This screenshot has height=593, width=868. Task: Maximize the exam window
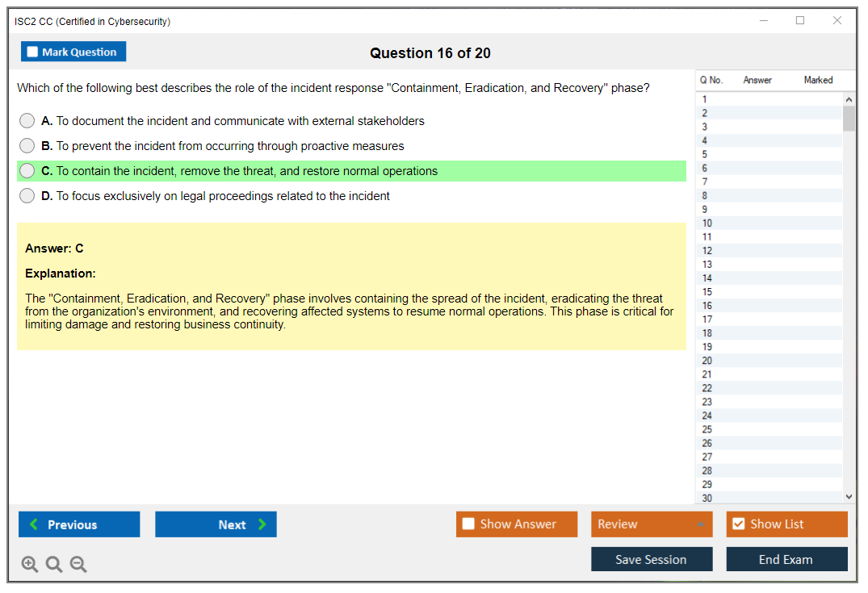click(800, 21)
